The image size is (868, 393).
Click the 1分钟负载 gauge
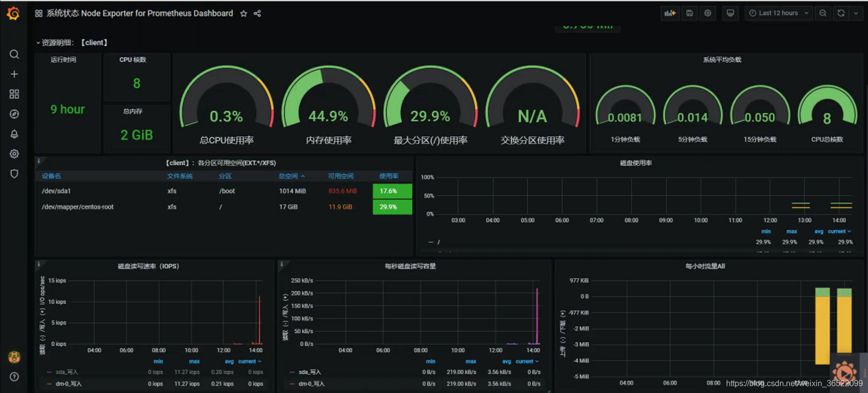click(625, 114)
